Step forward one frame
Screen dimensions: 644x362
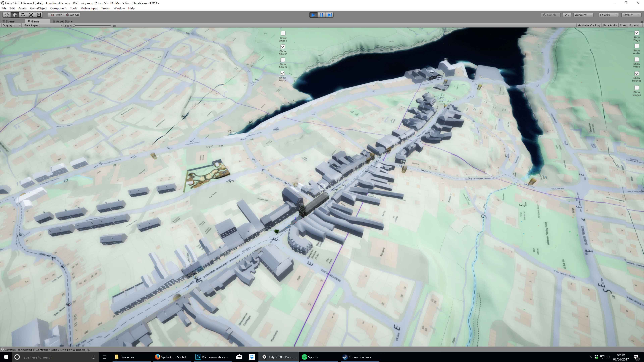(330, 15)
